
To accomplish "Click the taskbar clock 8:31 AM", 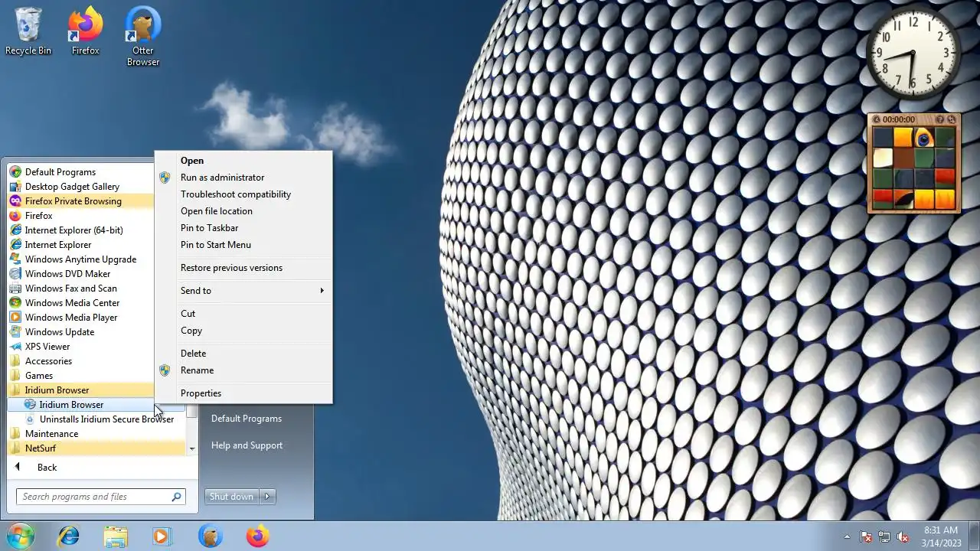I will coord(941,536).
